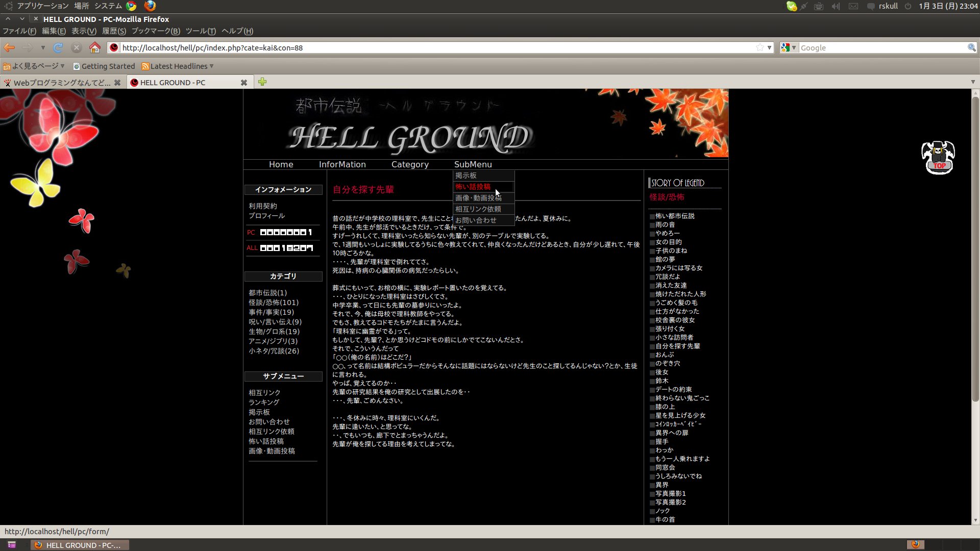Click the 画像・動画投稿 submenu option
Screen dimensions: 980x551
pyautogui.click(x=479, y=197)
